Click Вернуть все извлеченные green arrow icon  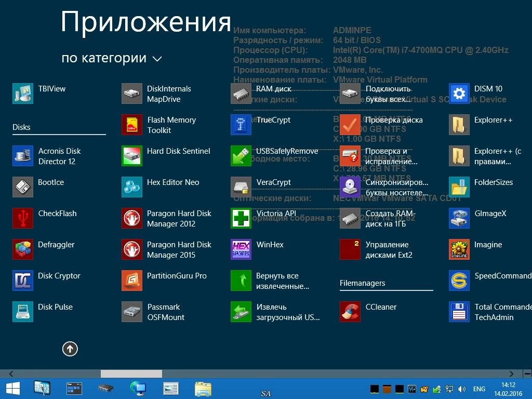241,281
